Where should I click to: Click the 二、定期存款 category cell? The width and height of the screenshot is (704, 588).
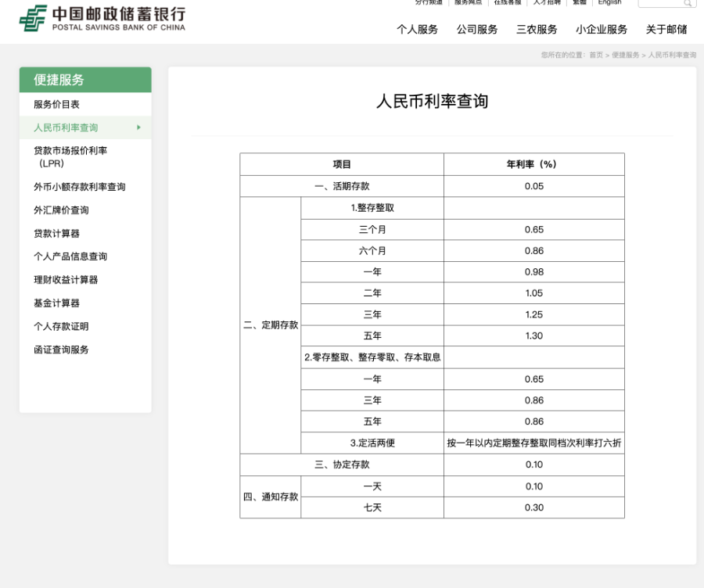pos(271,325)
